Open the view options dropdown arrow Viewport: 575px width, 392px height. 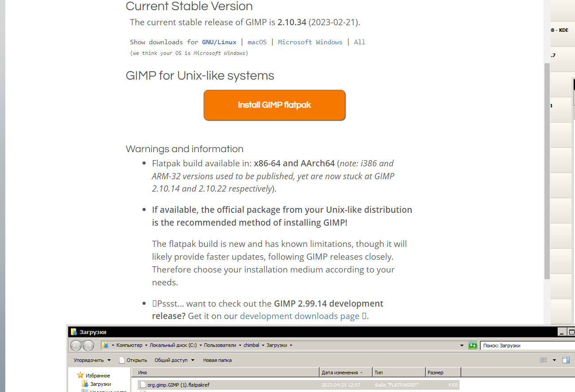pos(554,360)
